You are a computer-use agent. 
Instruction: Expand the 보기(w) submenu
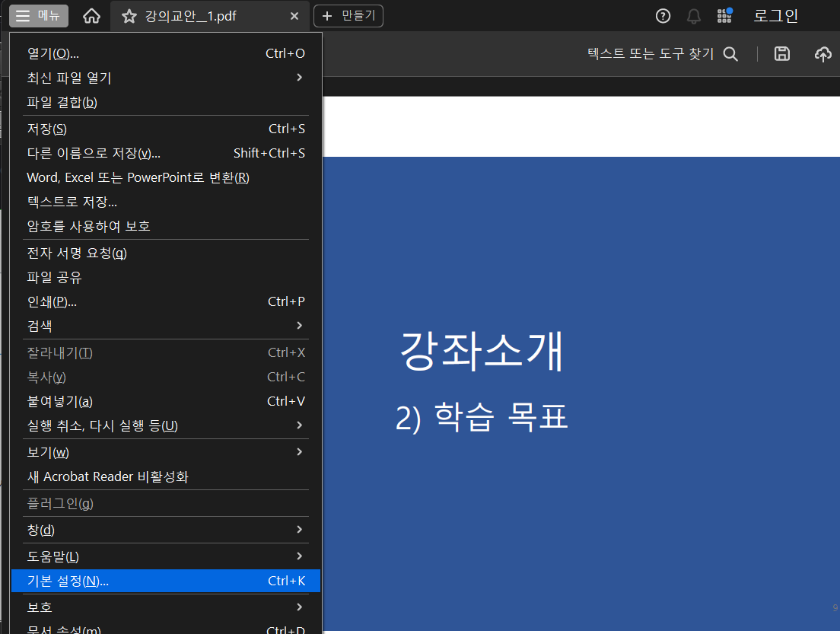point(166,452)
